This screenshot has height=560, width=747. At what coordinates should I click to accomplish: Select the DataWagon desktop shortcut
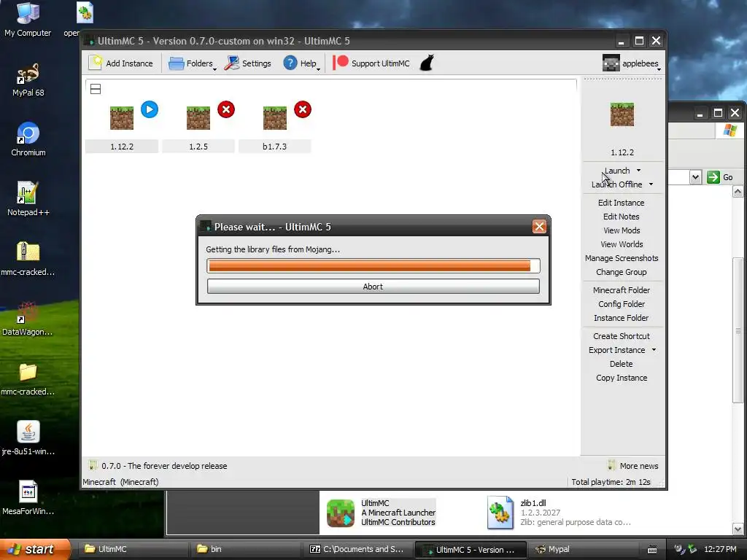pyautogui.click(x=28, y=319)
